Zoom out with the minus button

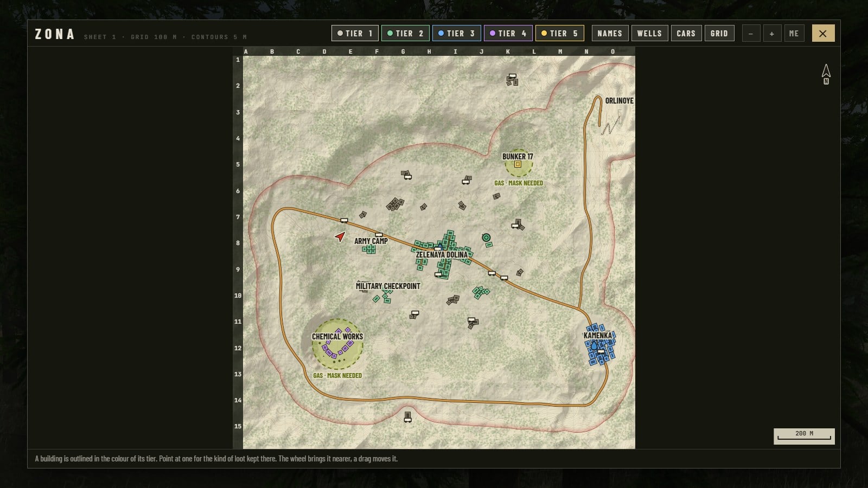[751, 34]
